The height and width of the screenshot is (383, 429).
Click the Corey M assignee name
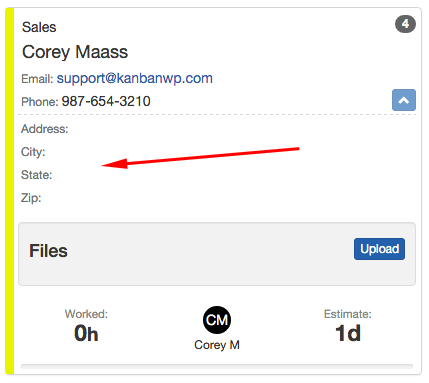click(x=217, y=345)
